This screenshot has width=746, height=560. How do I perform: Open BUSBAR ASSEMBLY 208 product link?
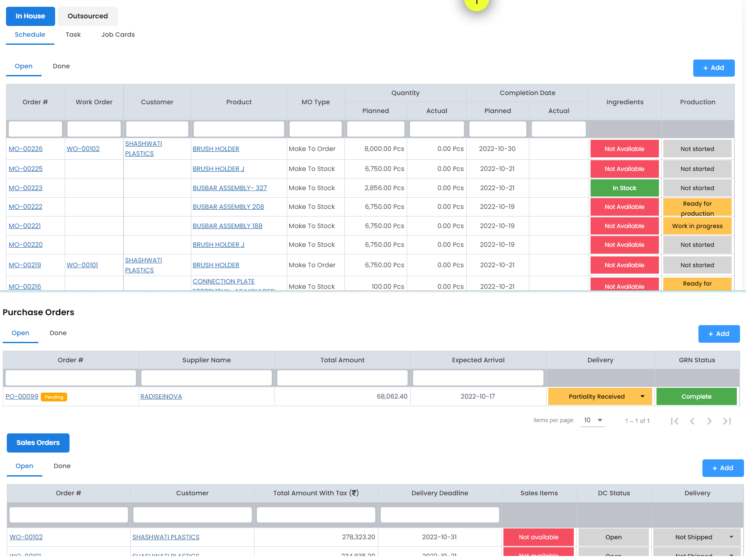coord(228,207)
